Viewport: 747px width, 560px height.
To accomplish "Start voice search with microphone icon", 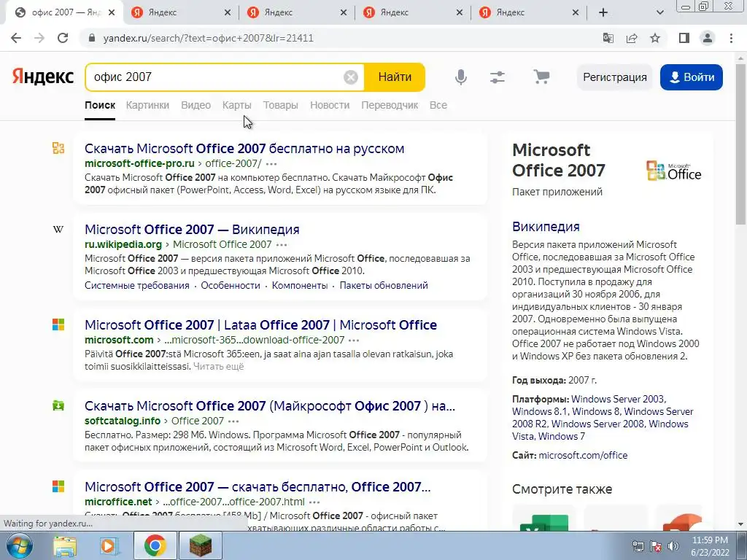I will point(461,77).
